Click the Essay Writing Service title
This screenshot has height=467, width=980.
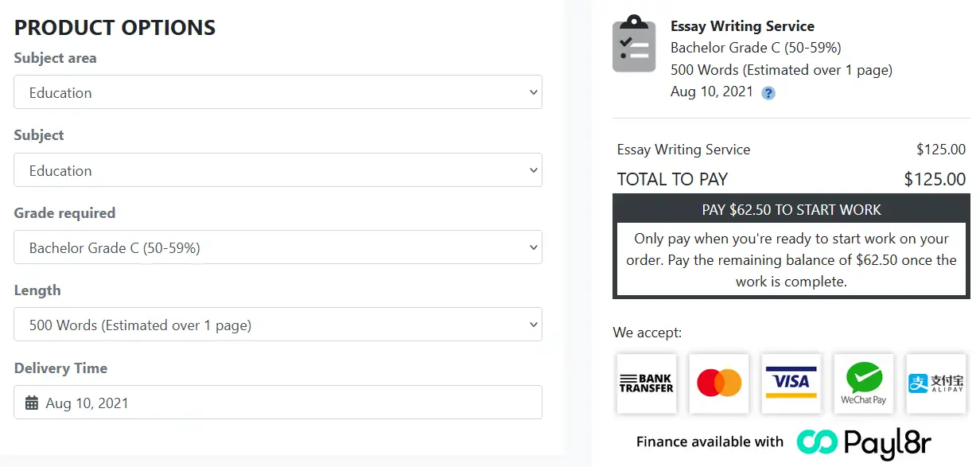point(742,25)
